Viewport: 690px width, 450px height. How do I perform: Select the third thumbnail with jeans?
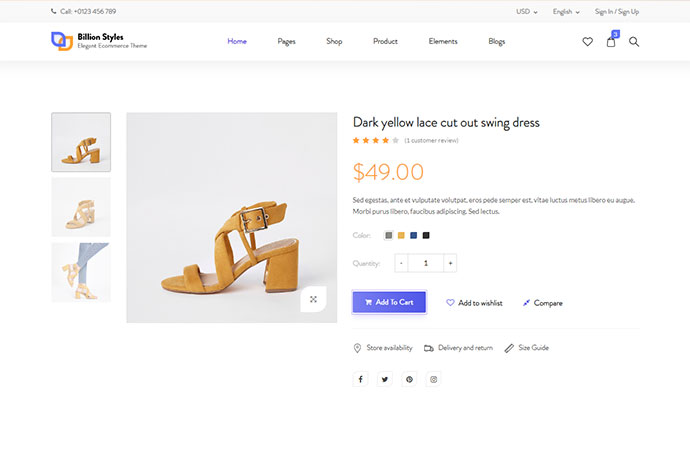(81, 272)
